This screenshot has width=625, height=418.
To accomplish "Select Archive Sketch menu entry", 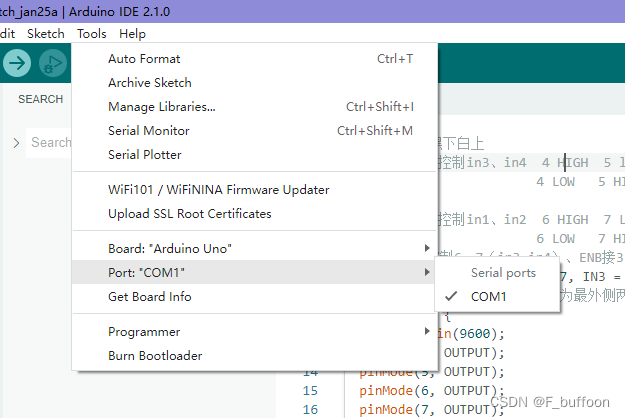I will click(x=255, y=83).
